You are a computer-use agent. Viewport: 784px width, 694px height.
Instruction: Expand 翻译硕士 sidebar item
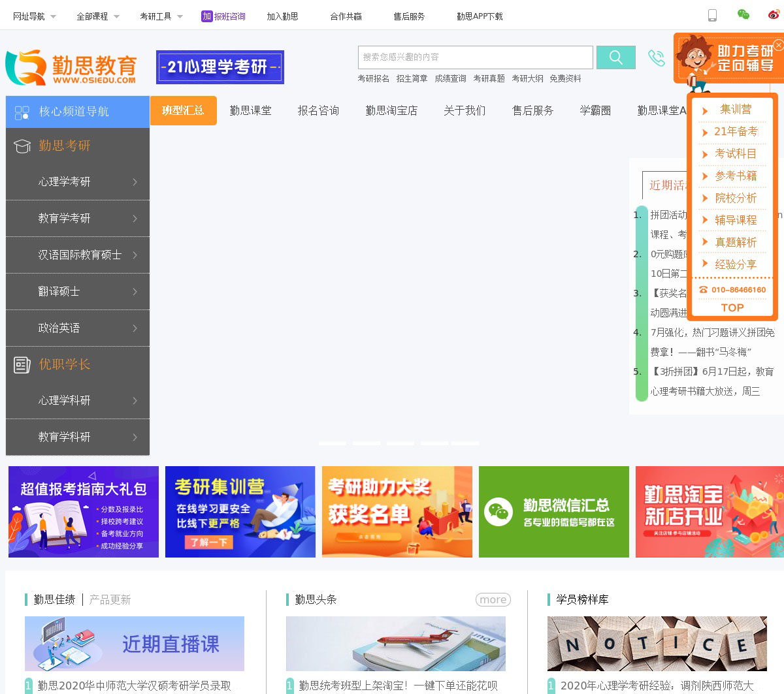tap(78, 292)
